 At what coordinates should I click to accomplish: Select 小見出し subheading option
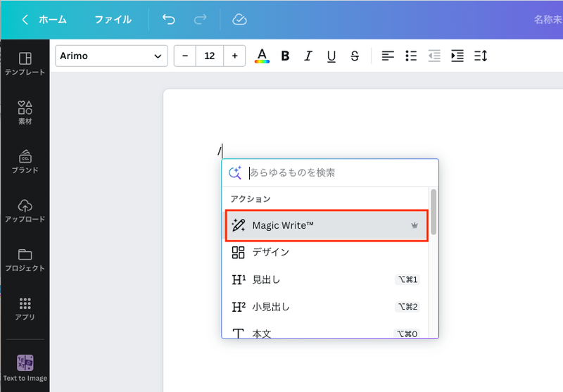click(x=325, y=307)
